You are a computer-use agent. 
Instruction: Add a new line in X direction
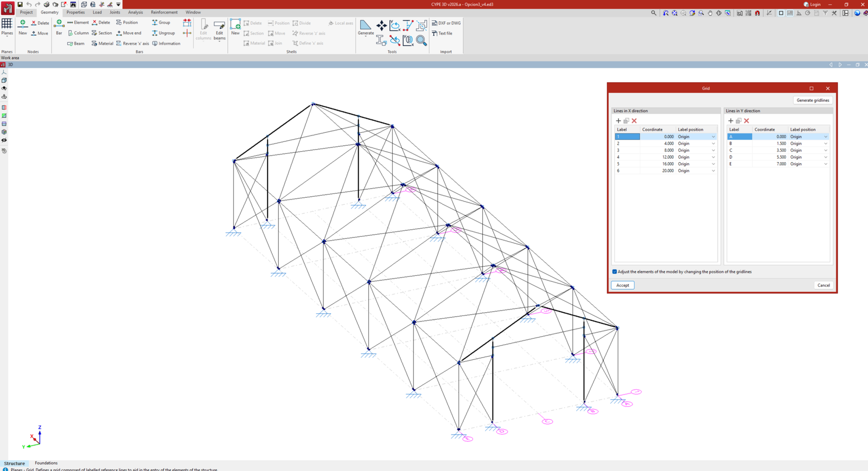(x=618, y=121)
